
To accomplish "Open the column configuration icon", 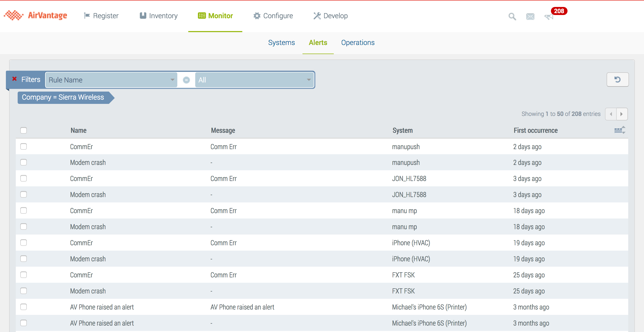I will [619, 130].
